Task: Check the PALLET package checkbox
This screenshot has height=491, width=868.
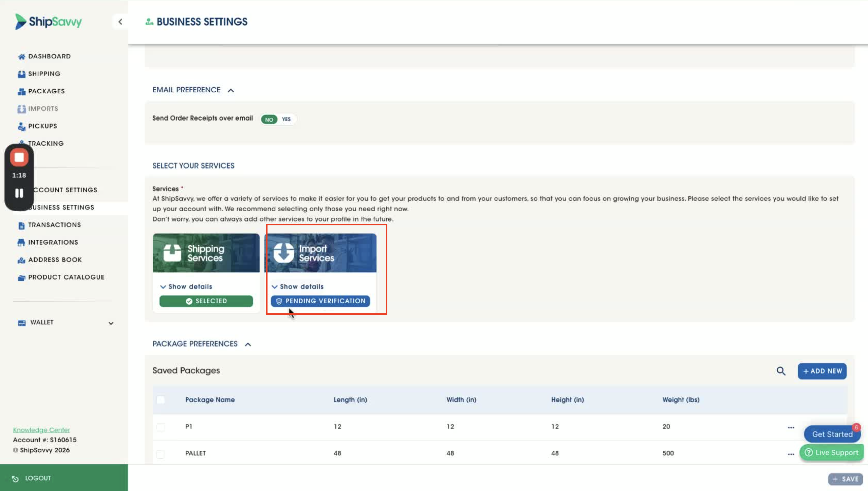Action: [x=161, y=454]
